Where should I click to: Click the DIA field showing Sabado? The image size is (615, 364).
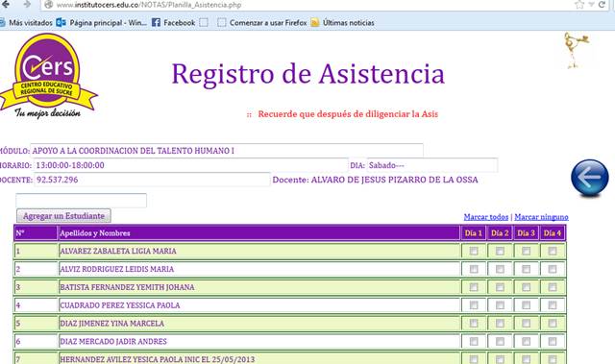(432, 165)
